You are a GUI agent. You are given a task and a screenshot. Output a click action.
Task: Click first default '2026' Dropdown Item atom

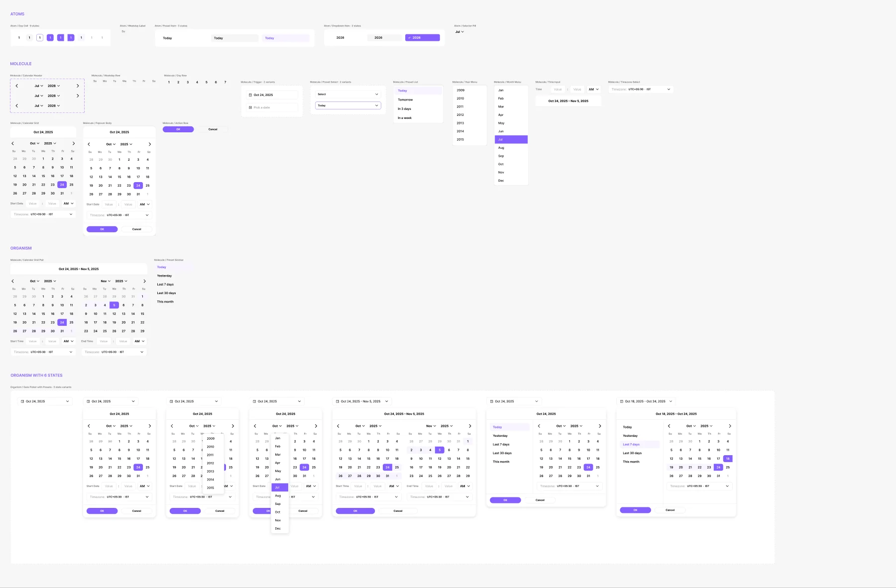[346, 38]
